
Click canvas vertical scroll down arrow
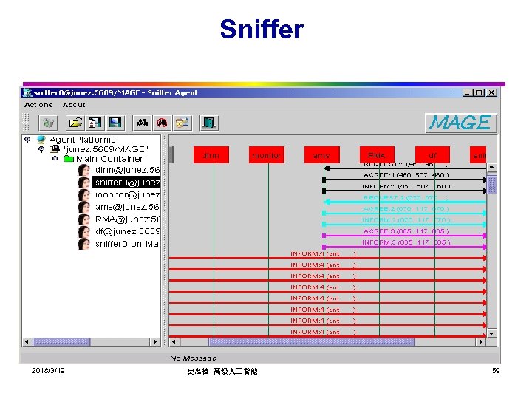[491, 332]
